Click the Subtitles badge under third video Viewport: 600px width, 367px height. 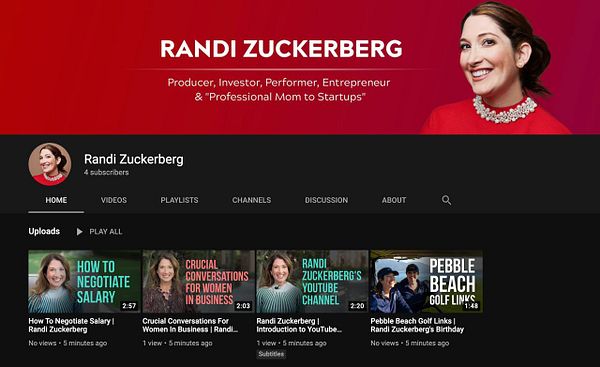click(x=271, y=354)
